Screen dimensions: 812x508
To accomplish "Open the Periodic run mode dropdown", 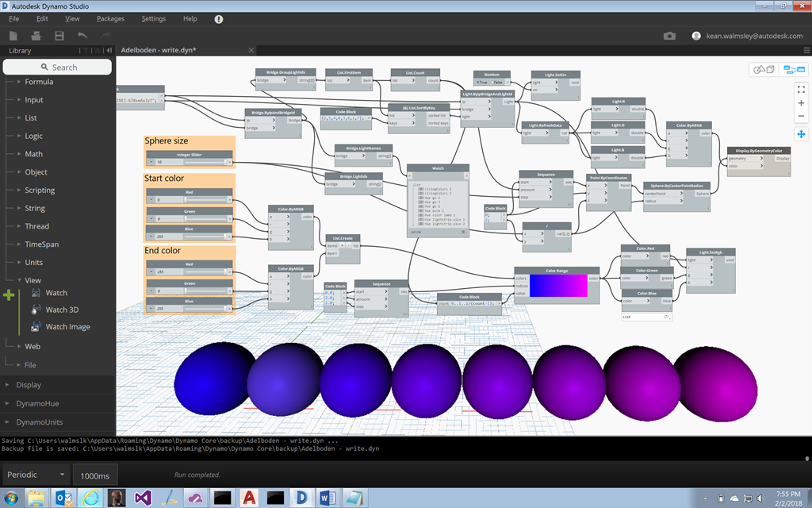I will coord(36,475).
